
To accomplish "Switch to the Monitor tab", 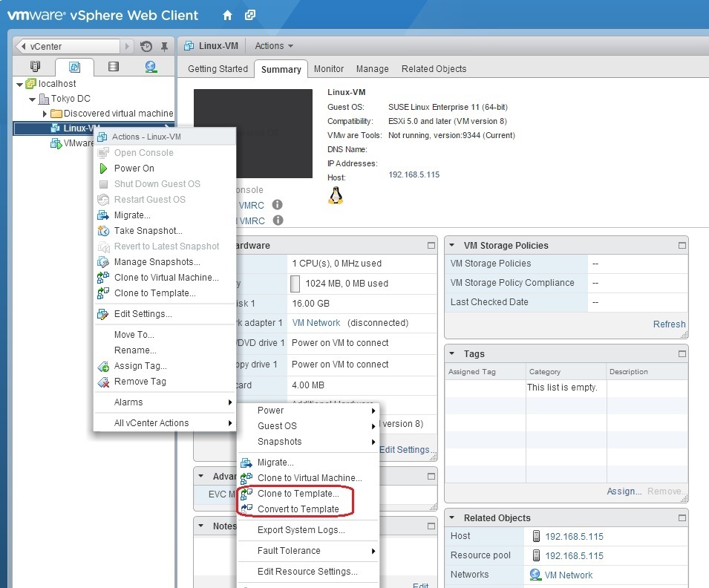I will tap(329, 69).
